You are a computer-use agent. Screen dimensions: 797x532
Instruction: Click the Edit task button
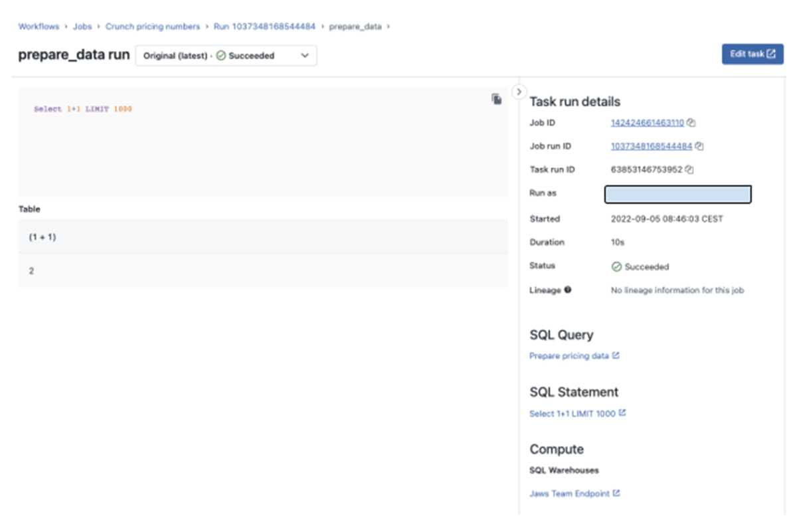coord(753,54)
